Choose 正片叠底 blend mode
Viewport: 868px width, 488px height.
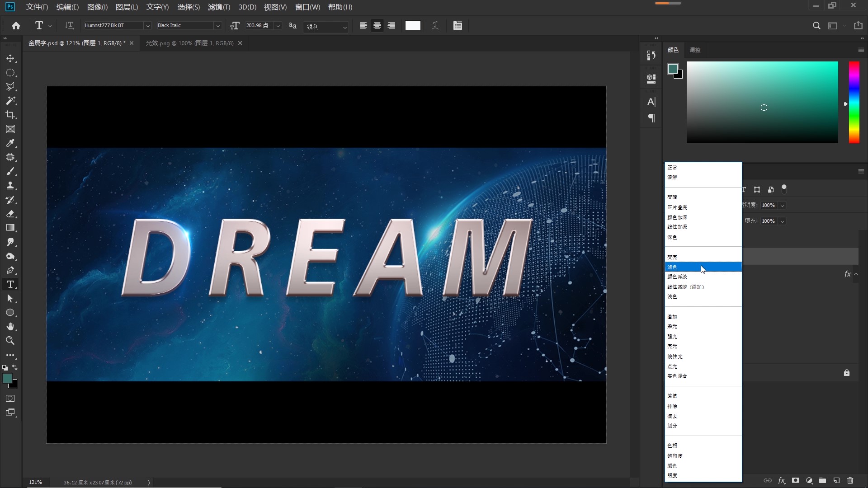[x=677, y=207]
